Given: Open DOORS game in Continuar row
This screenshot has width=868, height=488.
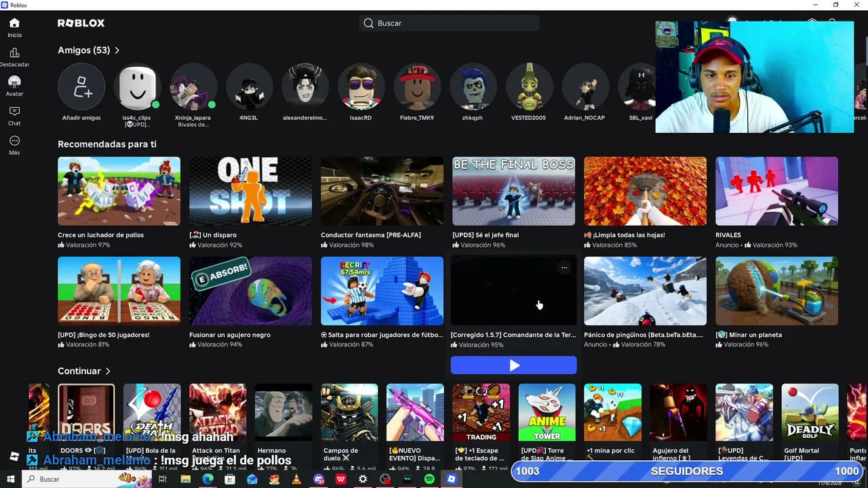Looking at the screenshot, I should point(86,413).
